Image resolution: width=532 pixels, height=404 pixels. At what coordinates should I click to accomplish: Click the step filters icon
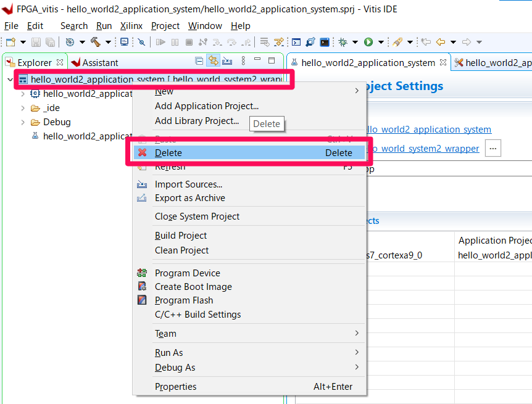click(x=279, y=42)
